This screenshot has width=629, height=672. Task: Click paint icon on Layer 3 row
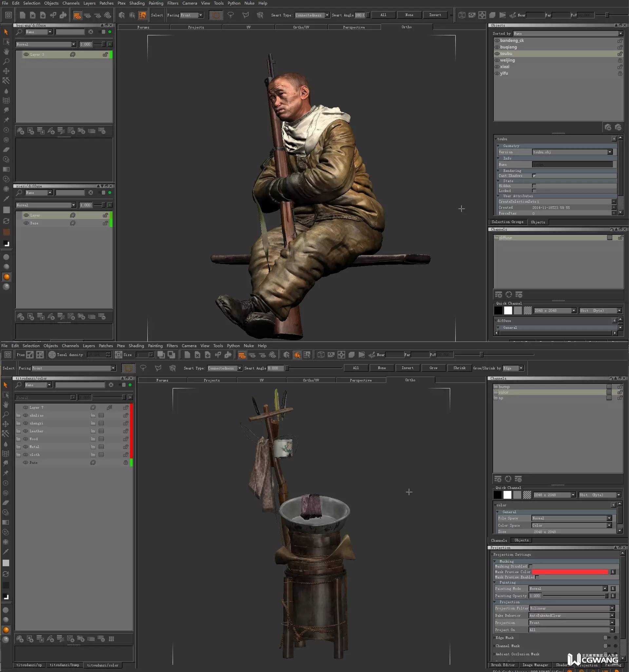73,54
